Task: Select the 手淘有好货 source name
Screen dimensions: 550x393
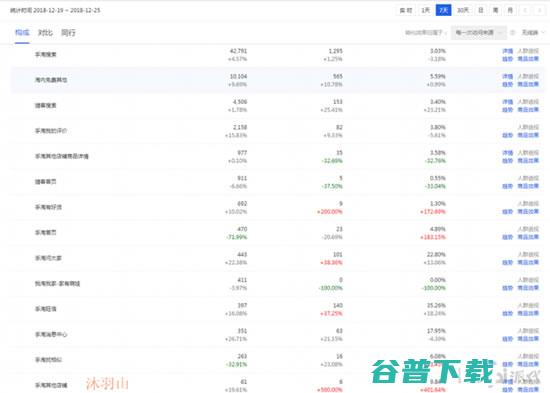Action: coord(48,207)
